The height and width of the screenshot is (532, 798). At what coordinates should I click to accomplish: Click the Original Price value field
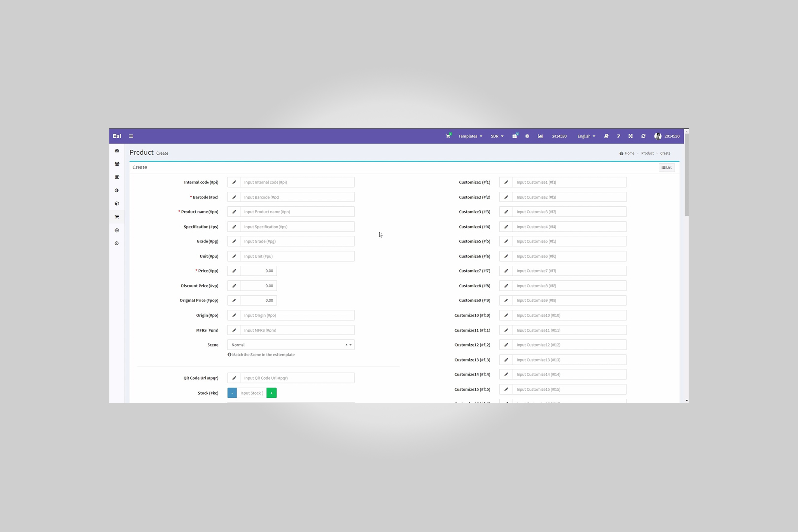pos(258,300)
